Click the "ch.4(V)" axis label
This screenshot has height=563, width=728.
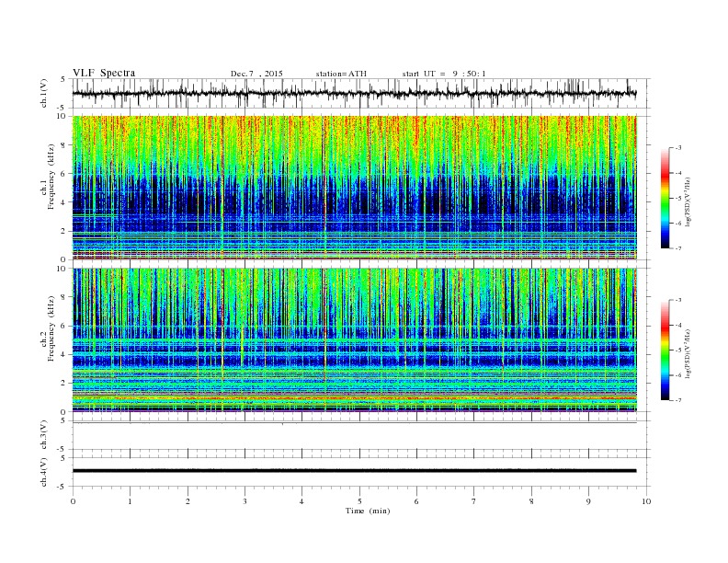pos(44,472)
